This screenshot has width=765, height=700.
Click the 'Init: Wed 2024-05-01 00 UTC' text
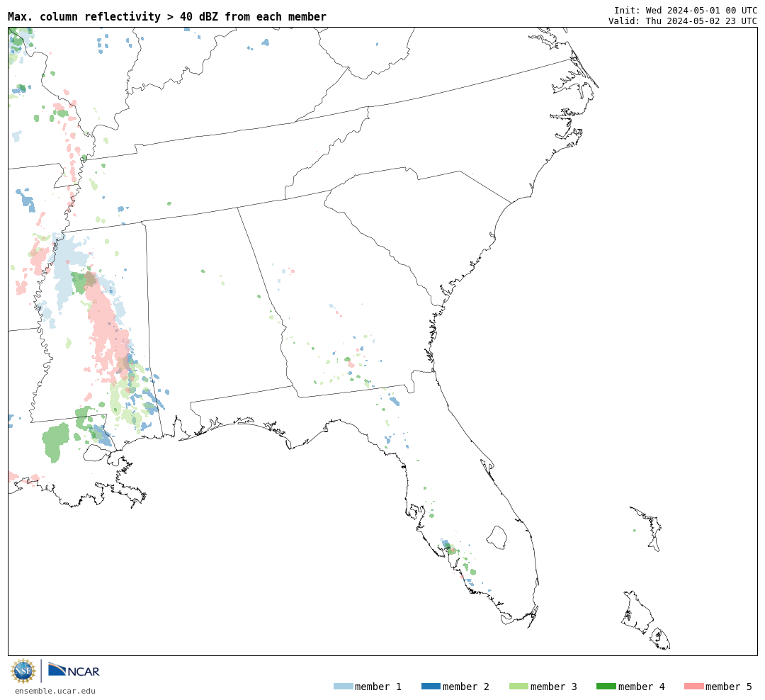(x=686, y=10)
